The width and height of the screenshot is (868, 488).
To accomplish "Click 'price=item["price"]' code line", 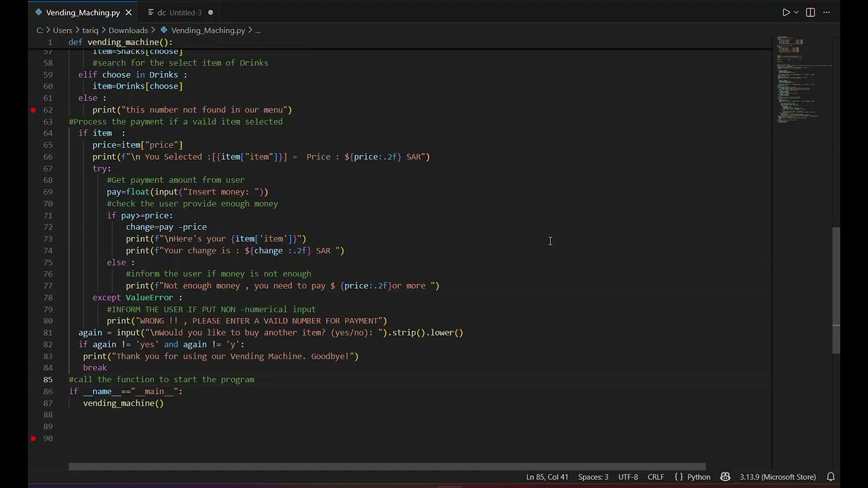I will point(138,145).
